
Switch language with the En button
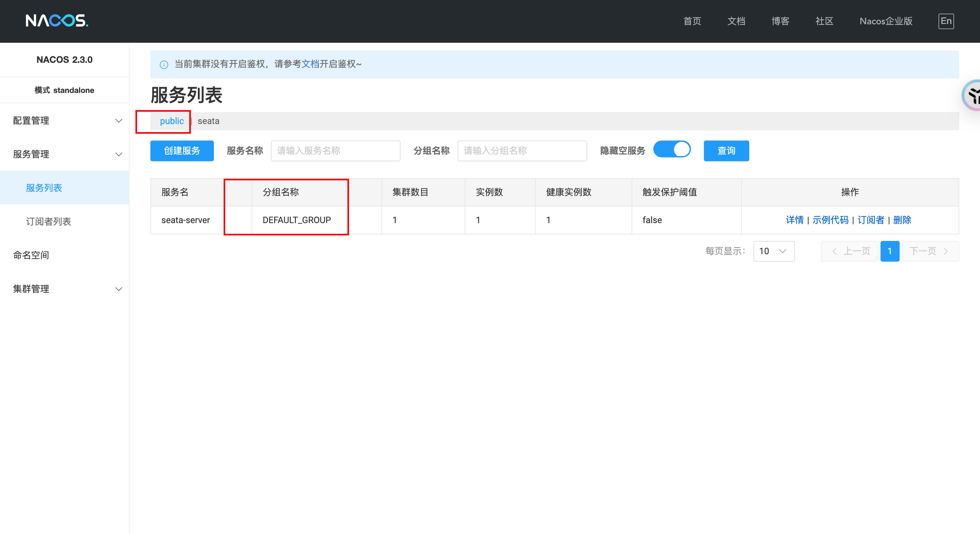[946, 21]
